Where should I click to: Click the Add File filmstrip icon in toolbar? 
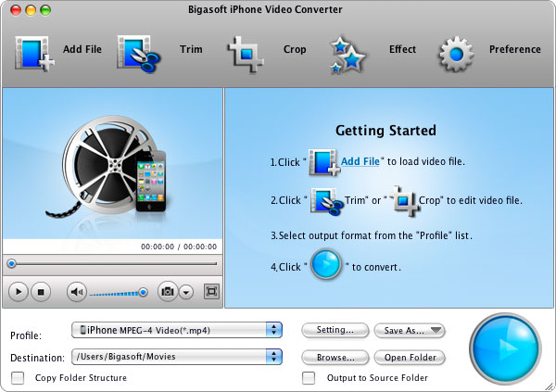(34, 54)
